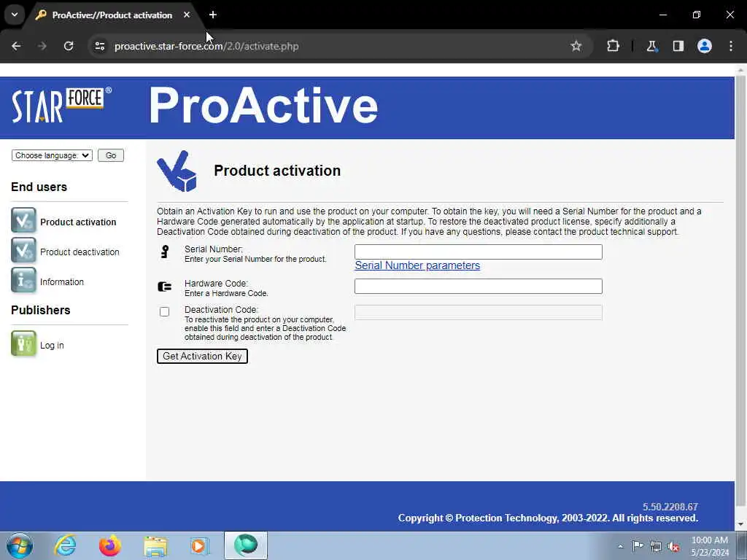Click the Serial Number input field

(x=479, y=252)
